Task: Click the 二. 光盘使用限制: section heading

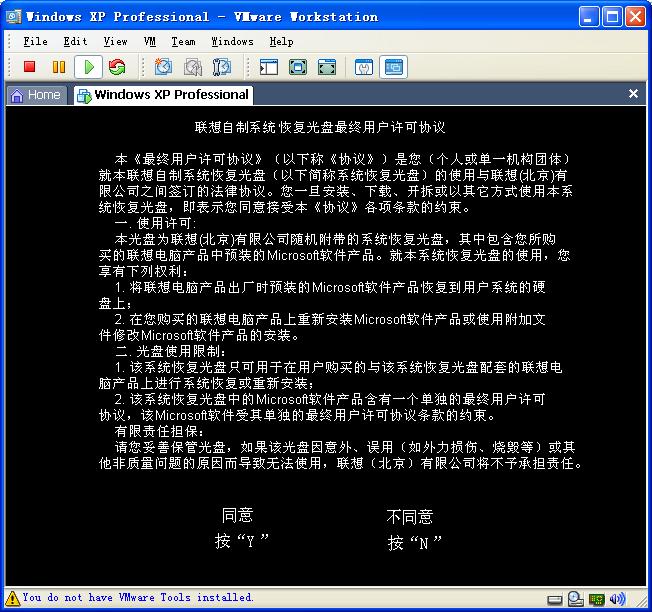Action: coord(171,351)
